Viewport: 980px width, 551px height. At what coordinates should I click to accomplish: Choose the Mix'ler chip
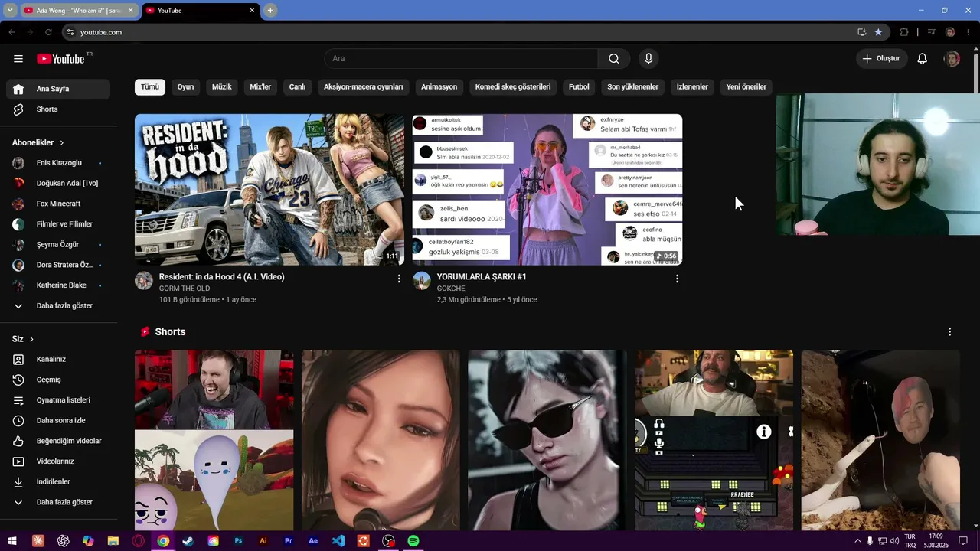260,87
